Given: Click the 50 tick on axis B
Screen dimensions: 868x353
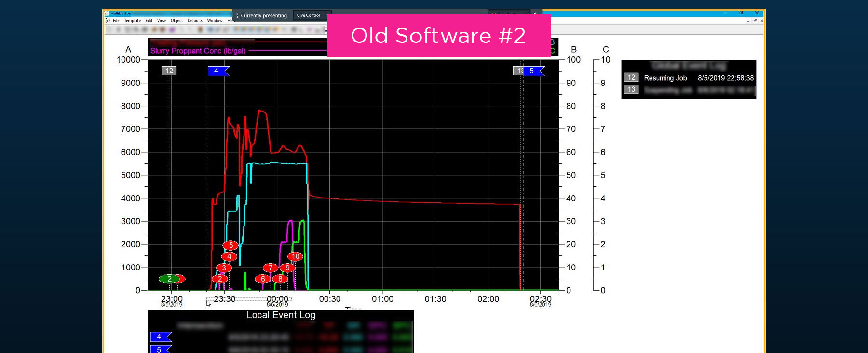Looking at the screenshot, I should 571,175.
